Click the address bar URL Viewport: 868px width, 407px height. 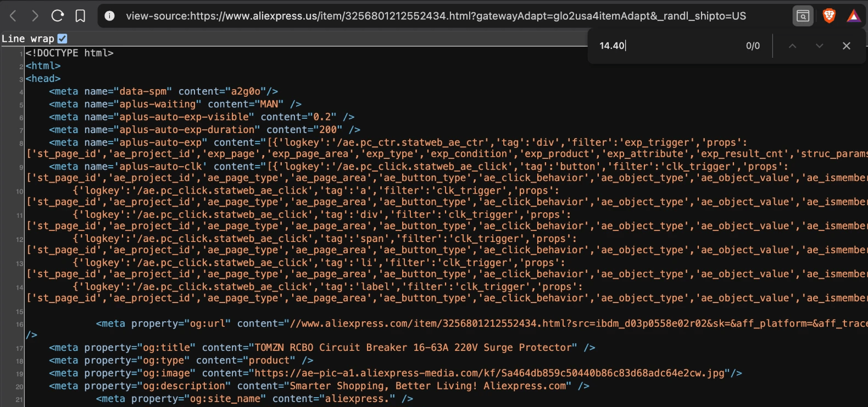[x=436, y=16]
